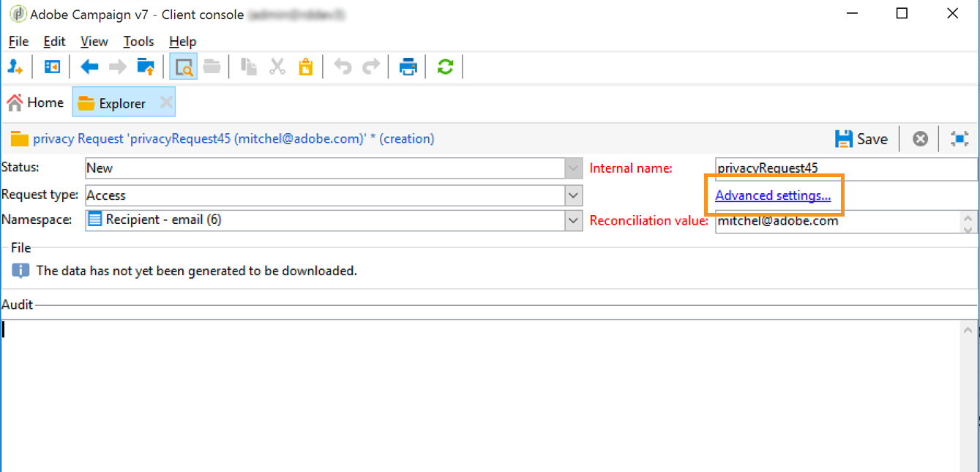Click the connection user icon in toolbar
Viewport: 980px width, 472px height.
click(x=15, y=67)
